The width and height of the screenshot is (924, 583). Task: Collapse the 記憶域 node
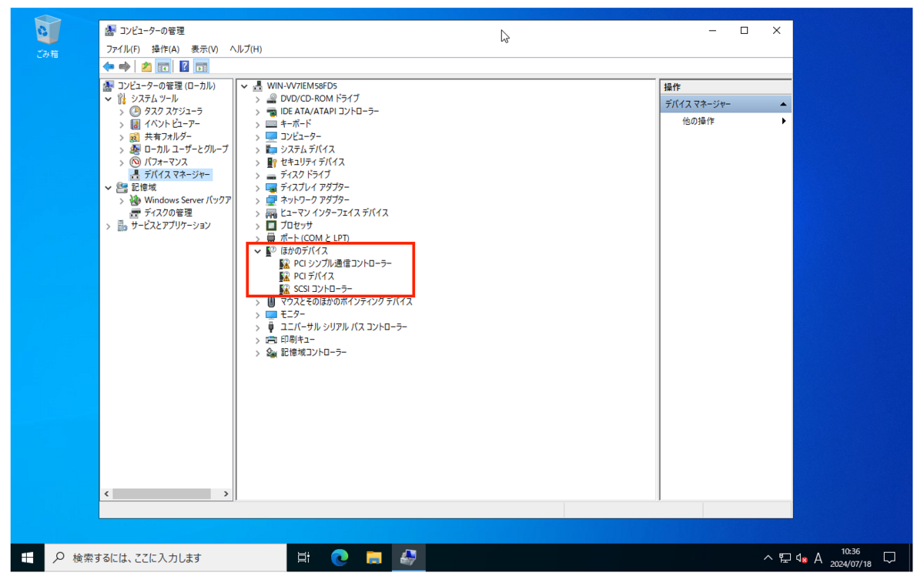pyautogui.click(x=109, y=187)
